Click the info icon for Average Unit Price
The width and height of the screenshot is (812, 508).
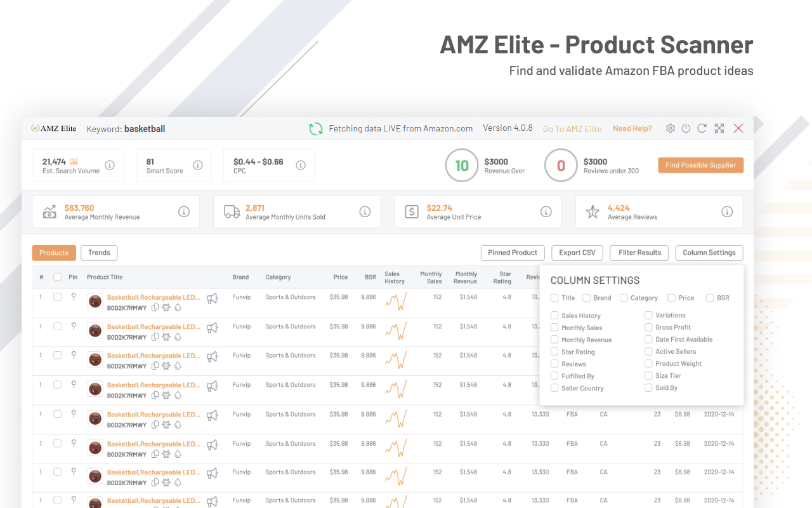tap(546, 212)
